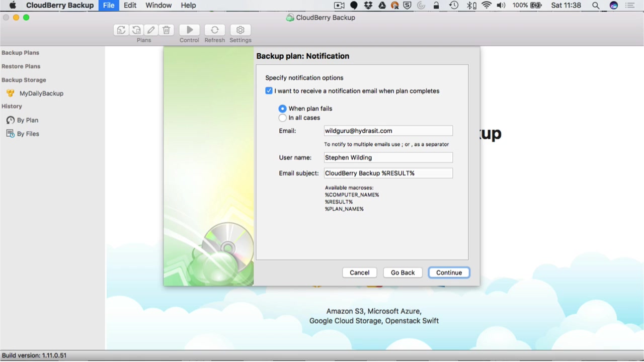
Task: Open Dropbox in the menu bar
Action: click(x=368, y=6)
